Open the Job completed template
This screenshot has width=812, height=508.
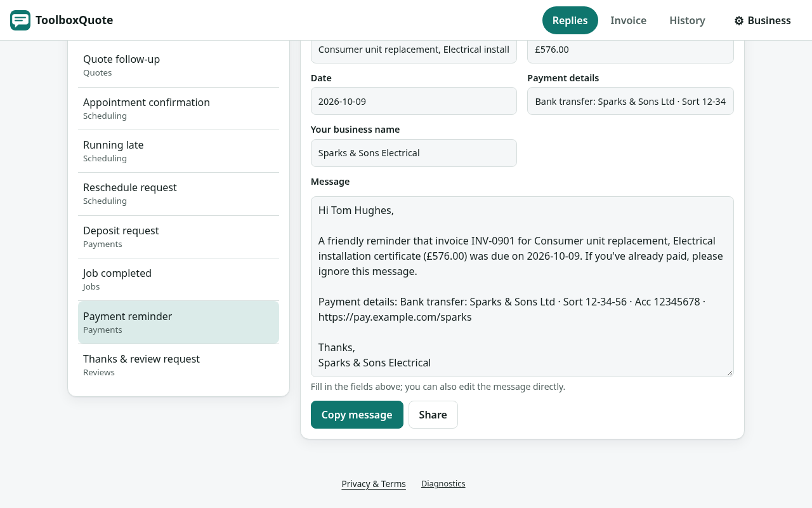[x=178, y=279]
